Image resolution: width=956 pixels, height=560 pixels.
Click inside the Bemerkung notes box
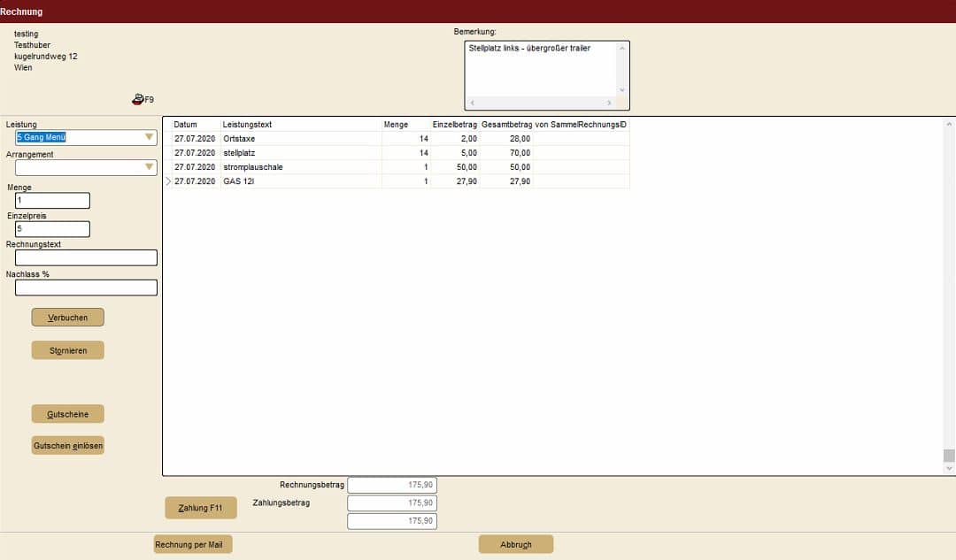(540, 69)
